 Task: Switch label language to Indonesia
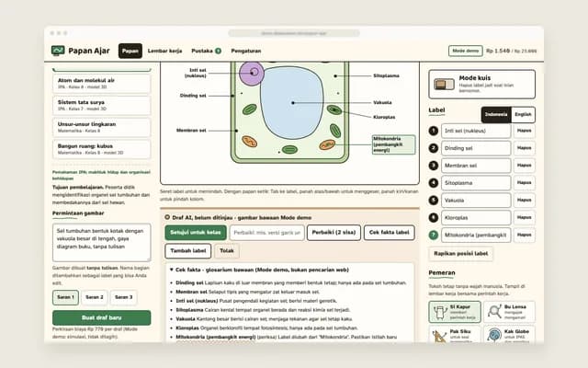coord(496,114)
